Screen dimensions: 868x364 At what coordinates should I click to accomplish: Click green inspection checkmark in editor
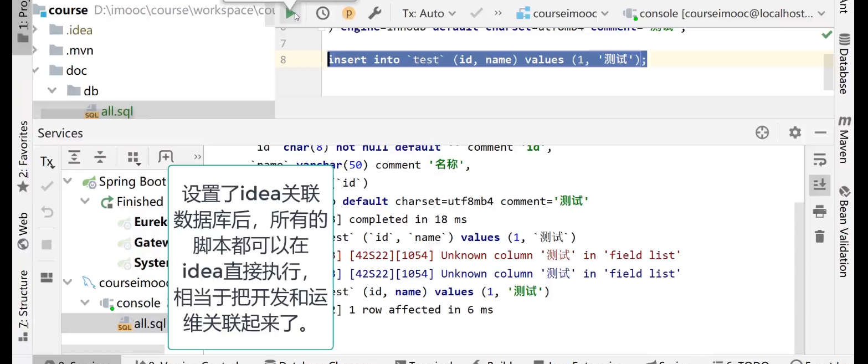pyautogui.click(x=827, y=34)
